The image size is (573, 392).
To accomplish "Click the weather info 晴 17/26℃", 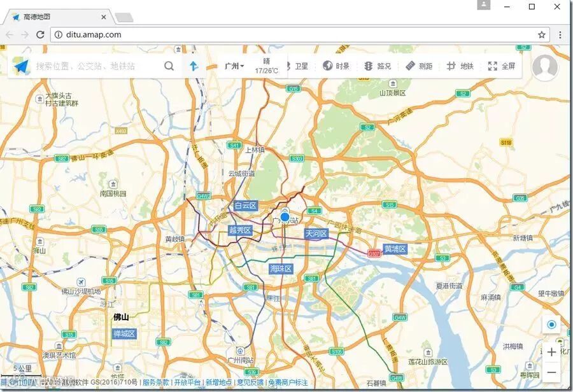I will 266,66.
